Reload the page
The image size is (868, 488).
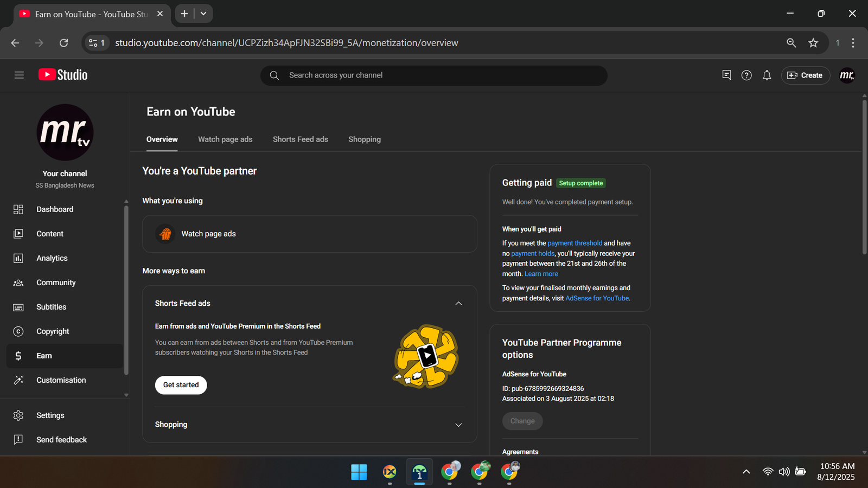click(x=63, y=43)
